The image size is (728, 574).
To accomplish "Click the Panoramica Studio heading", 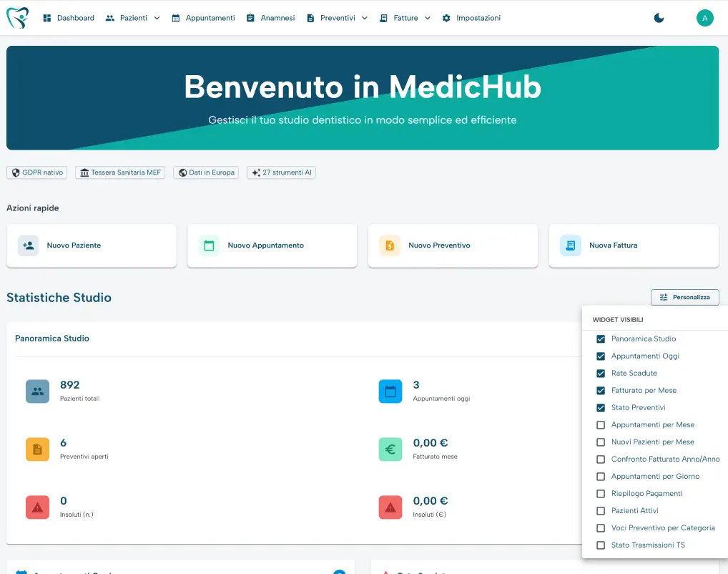I will [52, 339].
